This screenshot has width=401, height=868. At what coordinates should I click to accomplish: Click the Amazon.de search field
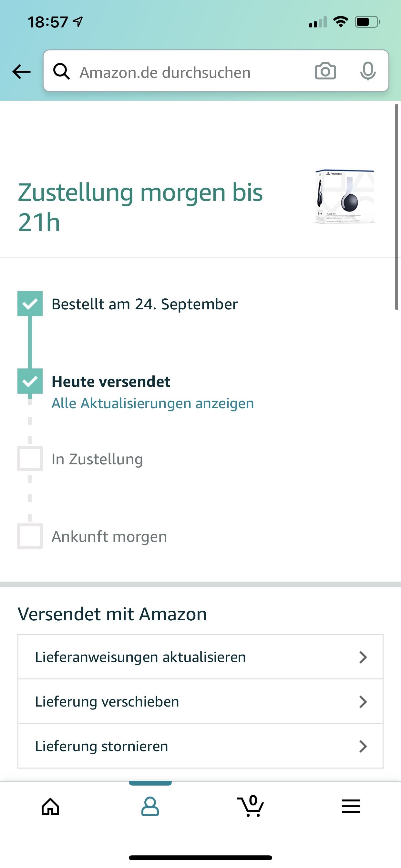pos(216,71)
